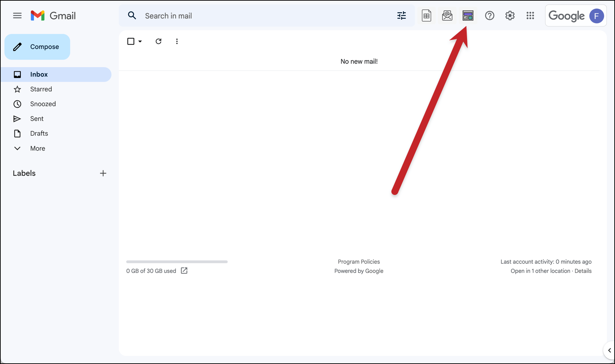Click the Labels heading
Screen dimensions: 615x364
24,173
